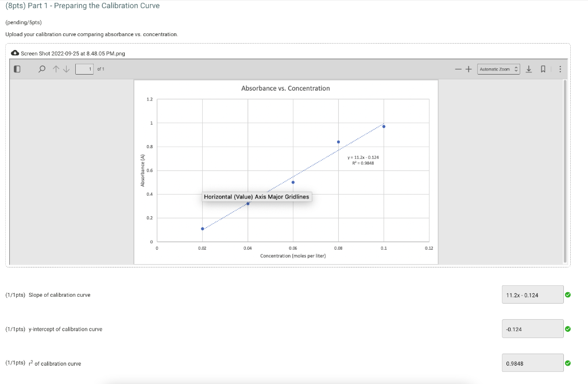Click the Part 1 - Preparing the Calibration Curve heading
This screenshot has height=384, width=588.
(x=83, y=6)
